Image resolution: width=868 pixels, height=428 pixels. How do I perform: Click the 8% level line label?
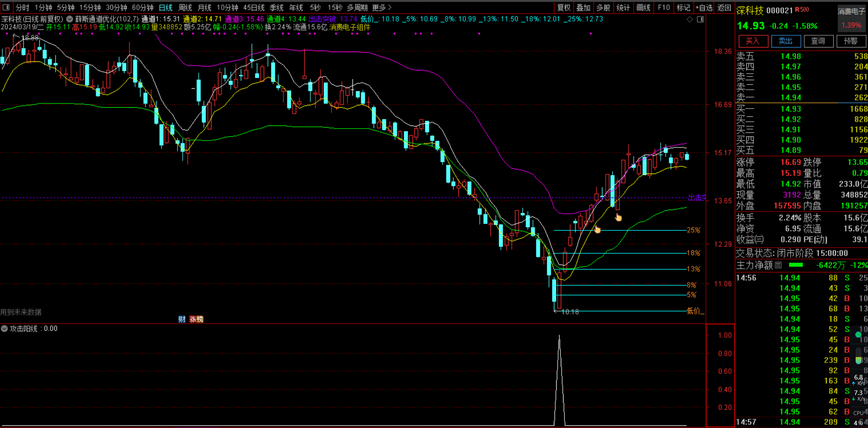click(x=691, y=285)
